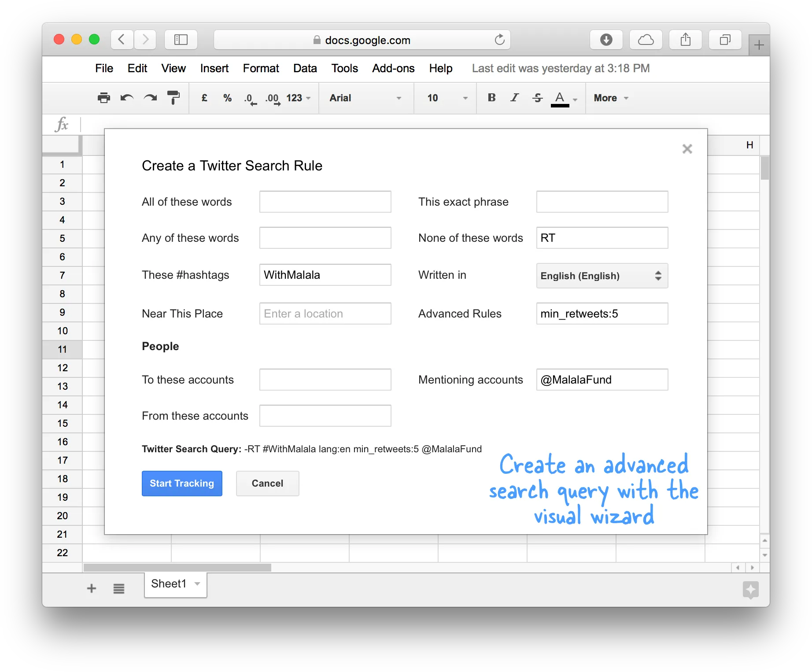Expand the More toolbar options
The image size is (812, 672).
coord(611,98)
